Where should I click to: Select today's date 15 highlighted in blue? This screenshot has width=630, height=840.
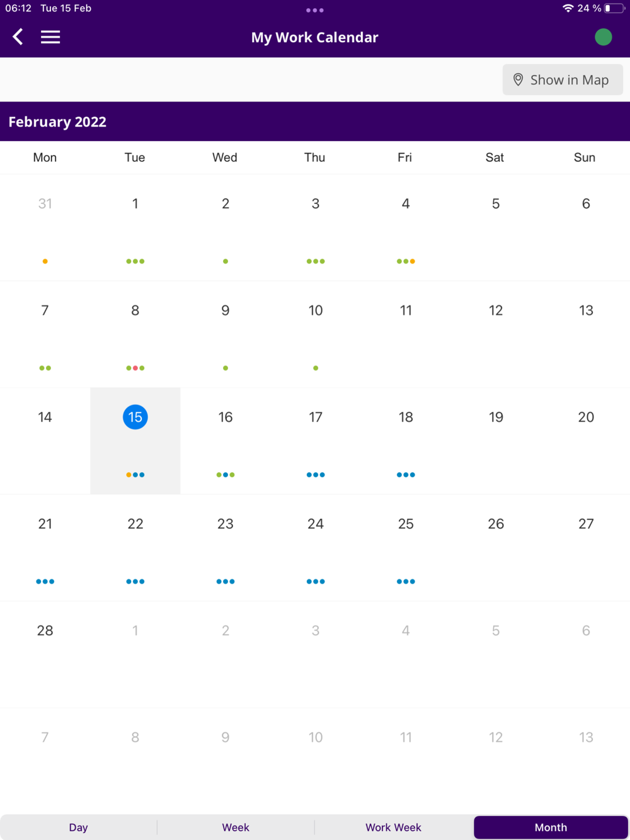135,417
